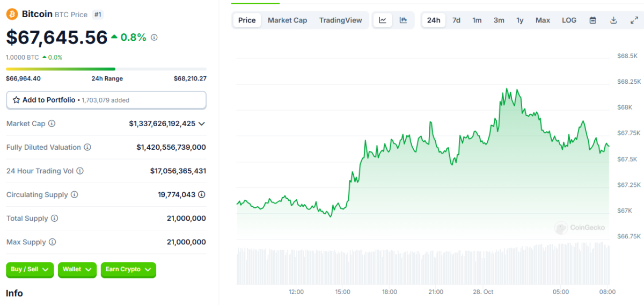Expand chart to fullscreen

(x=634, y=20)
